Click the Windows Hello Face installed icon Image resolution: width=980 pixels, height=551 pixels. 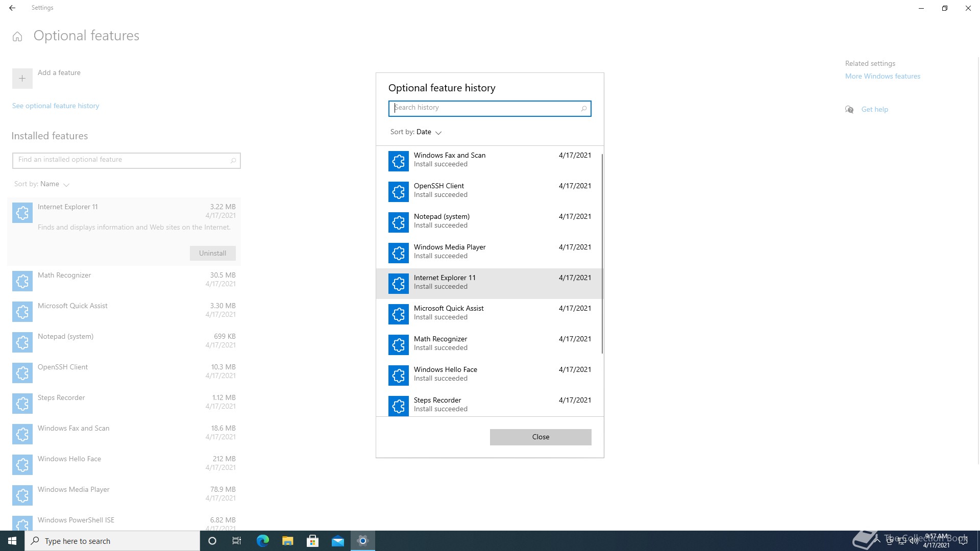22,465
